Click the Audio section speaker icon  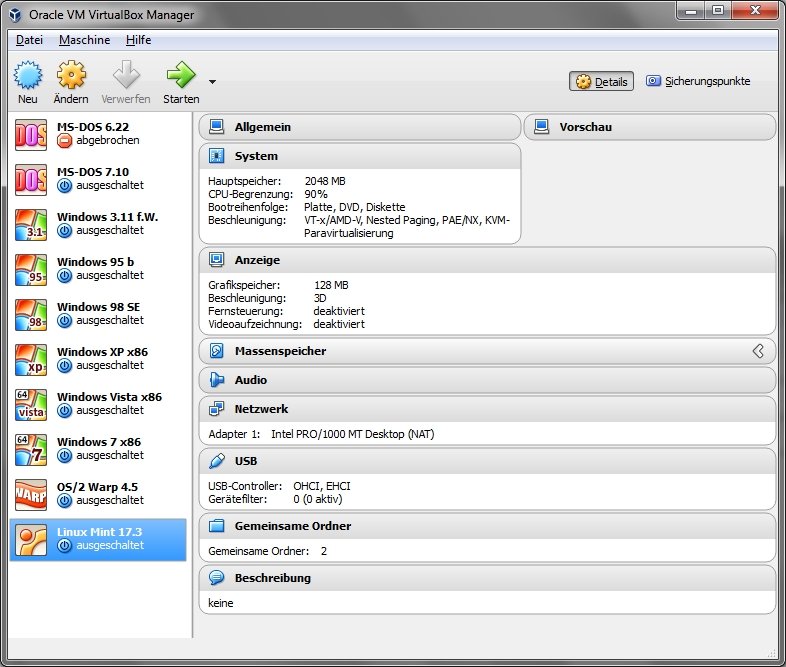[x=217, y=380]
